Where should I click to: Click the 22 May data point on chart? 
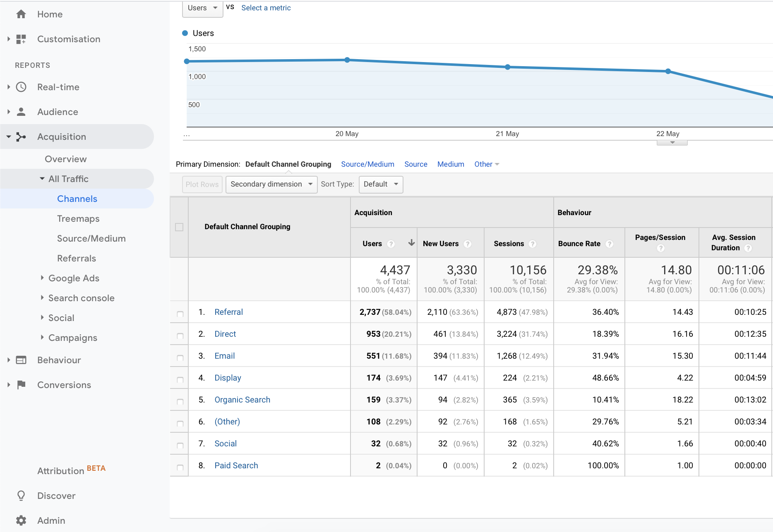668,71
